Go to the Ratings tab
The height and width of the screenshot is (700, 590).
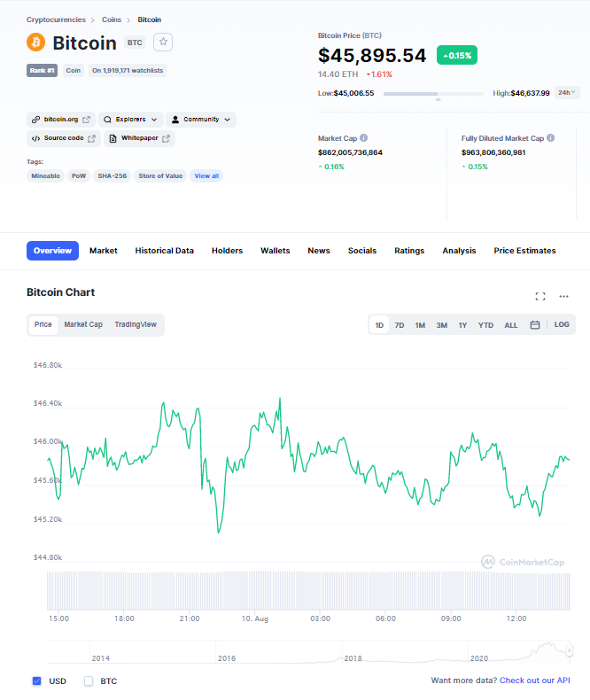tap(409, 251)
